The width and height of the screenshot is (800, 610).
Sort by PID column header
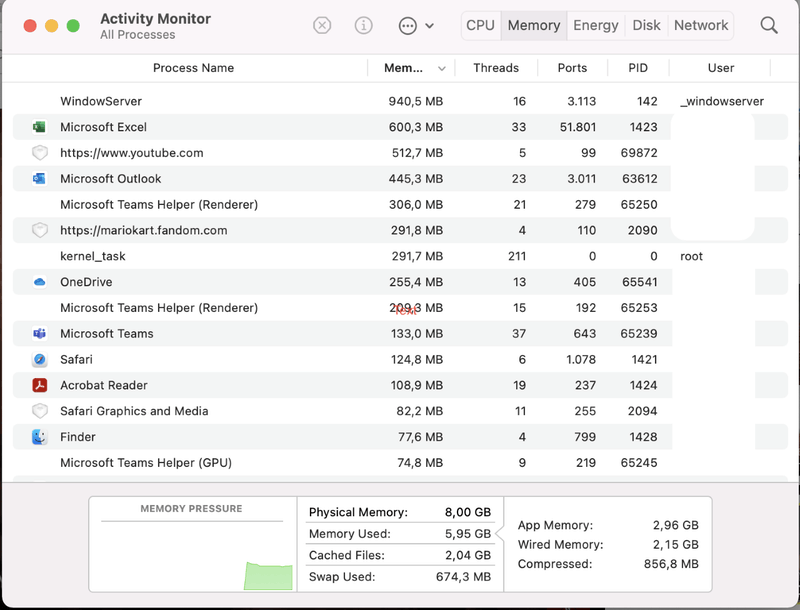(x=638, y=68)
